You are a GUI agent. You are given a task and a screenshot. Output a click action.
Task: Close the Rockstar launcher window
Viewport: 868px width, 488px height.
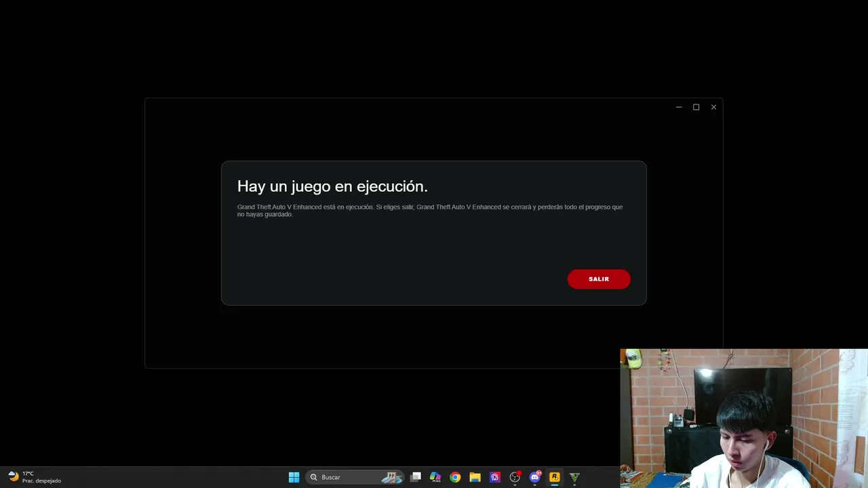tap(713, 107)
